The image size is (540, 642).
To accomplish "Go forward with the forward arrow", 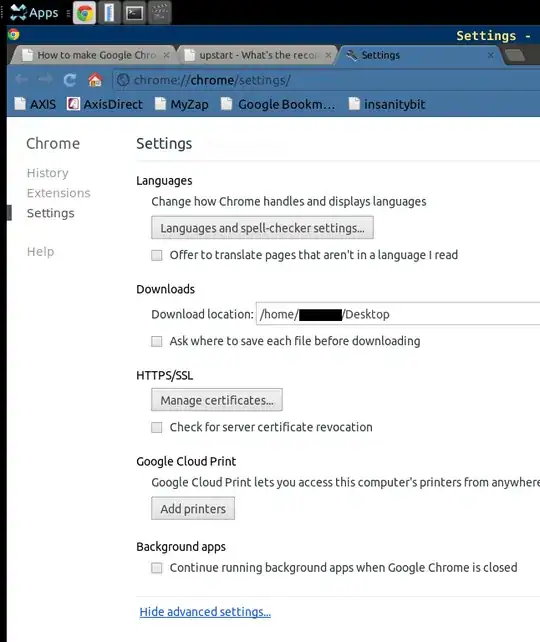I will tap(45, 79).
